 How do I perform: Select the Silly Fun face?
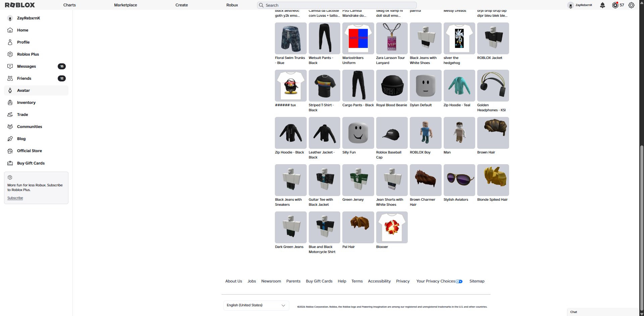[x=358, y=133]
